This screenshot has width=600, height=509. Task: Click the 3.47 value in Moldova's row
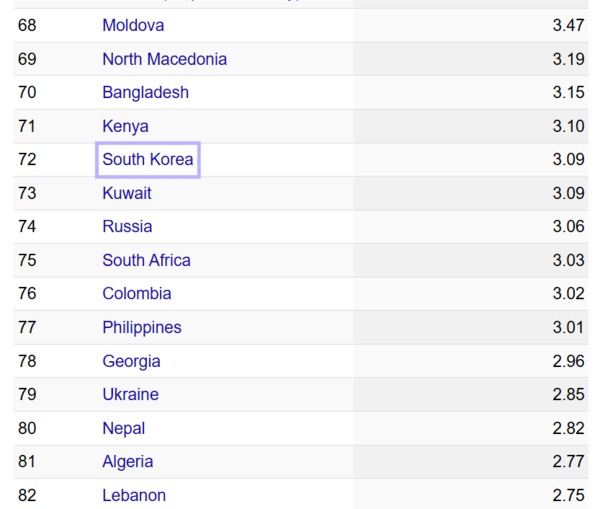pyautogui.click(x=568, y=25)
